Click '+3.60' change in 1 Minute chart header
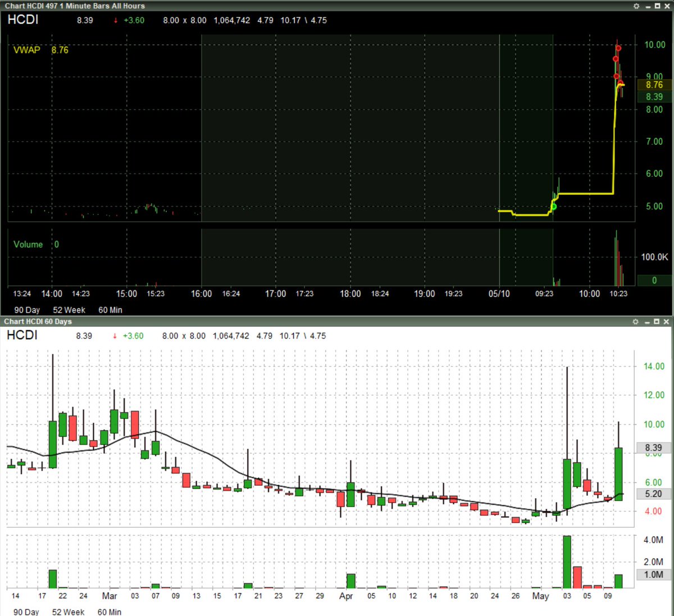Viewport: 674px width, 616px height. click(134, 20)
